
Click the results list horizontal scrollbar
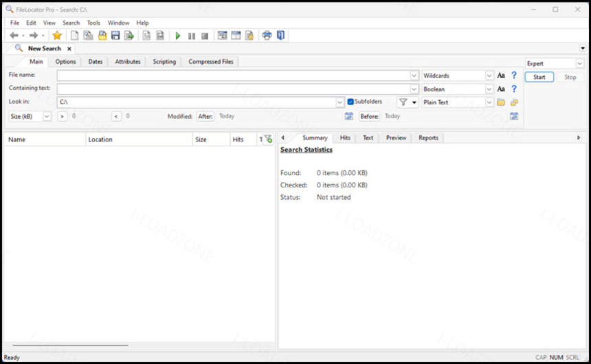[71, 345]
